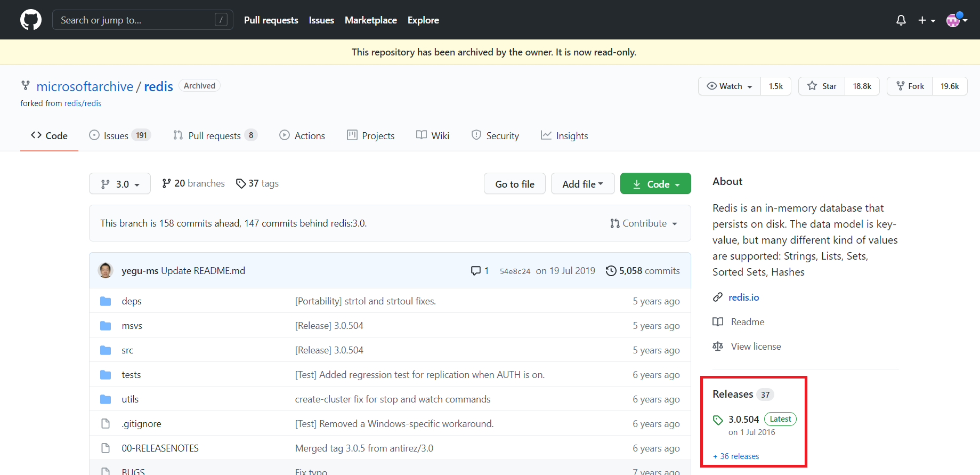Viewport: 980px width, 475px height.
Task: Open Explore in top nav
Action: (423, 20)
